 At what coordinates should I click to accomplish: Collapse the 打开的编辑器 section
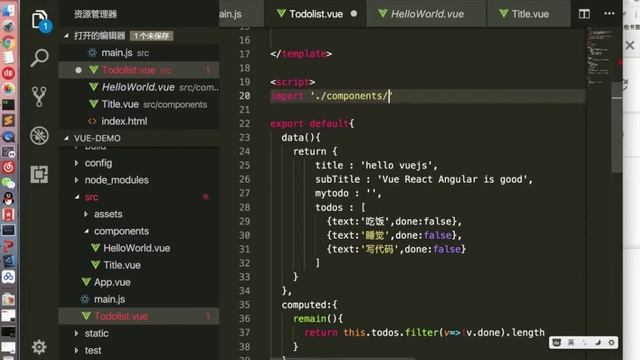(67, 36)
